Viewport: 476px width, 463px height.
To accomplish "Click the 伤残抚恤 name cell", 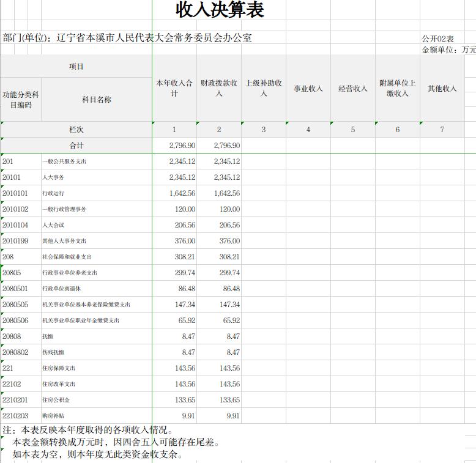I will pos(97,352).
